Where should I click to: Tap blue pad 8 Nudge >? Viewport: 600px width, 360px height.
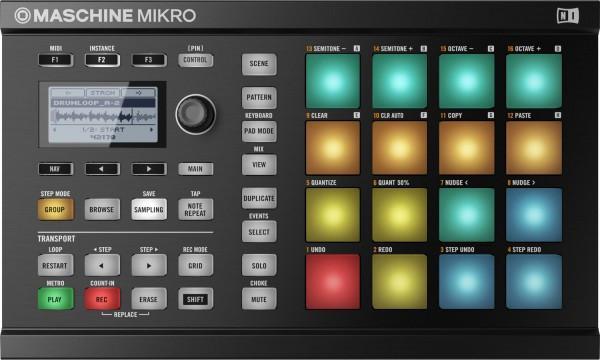point(534,215)
